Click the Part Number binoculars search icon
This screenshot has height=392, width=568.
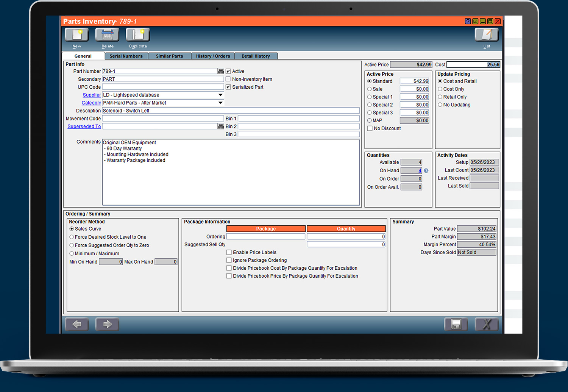tap(221, 71)
